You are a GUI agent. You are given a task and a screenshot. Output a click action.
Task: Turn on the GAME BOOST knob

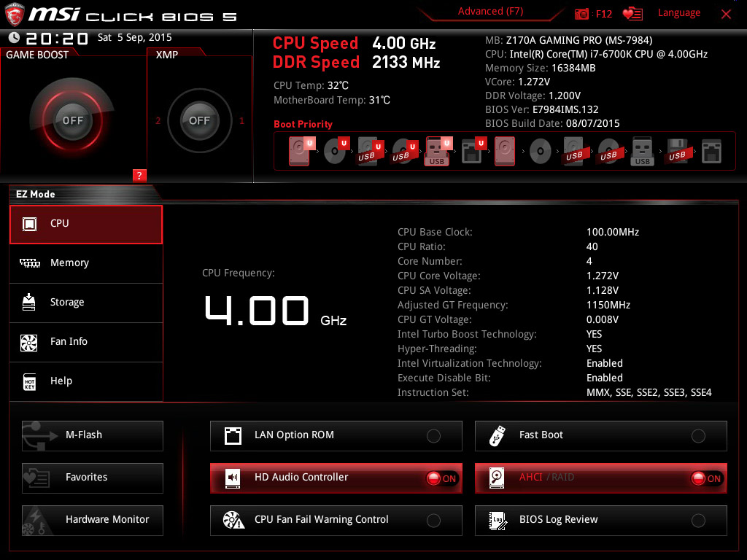(x=72, y=120)
